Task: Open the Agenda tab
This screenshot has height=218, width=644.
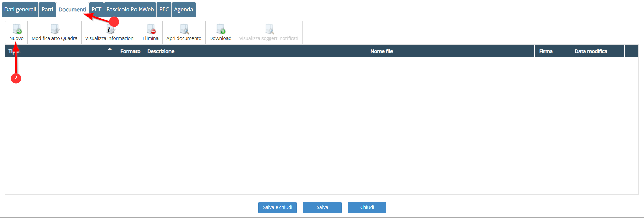Action: 184,9
